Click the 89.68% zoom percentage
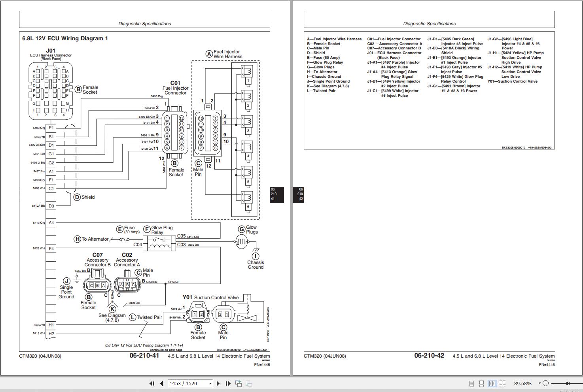Screen dimensions: 583x392 522,383
